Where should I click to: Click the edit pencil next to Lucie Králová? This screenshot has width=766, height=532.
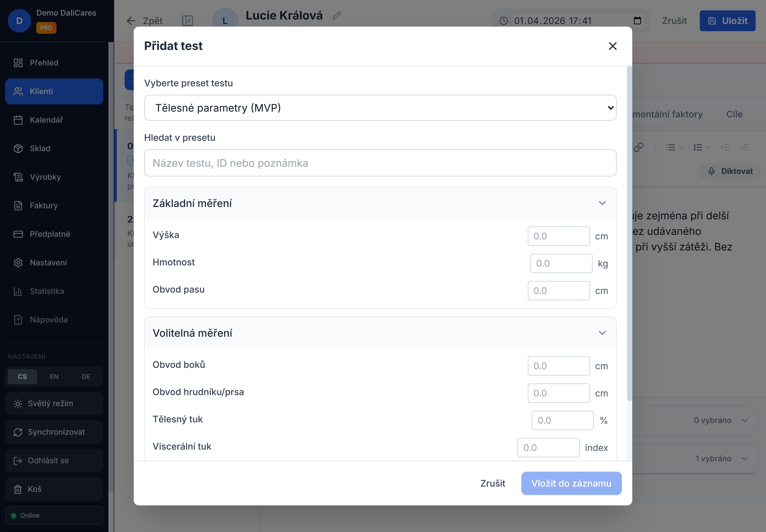point(337,16)
